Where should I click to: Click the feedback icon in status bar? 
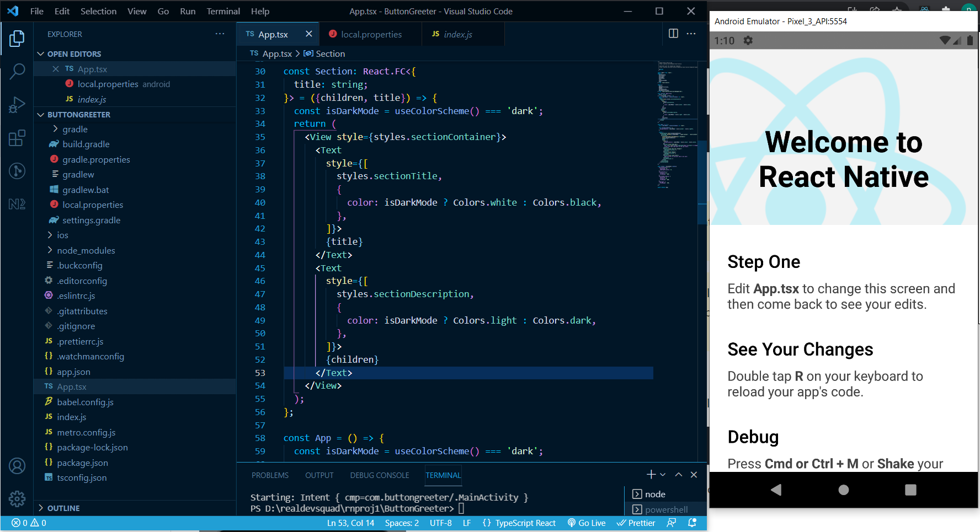pos(672,523)
